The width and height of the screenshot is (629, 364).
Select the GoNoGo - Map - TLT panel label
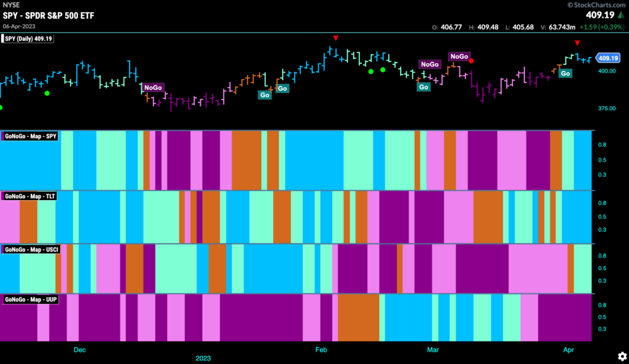29,196
